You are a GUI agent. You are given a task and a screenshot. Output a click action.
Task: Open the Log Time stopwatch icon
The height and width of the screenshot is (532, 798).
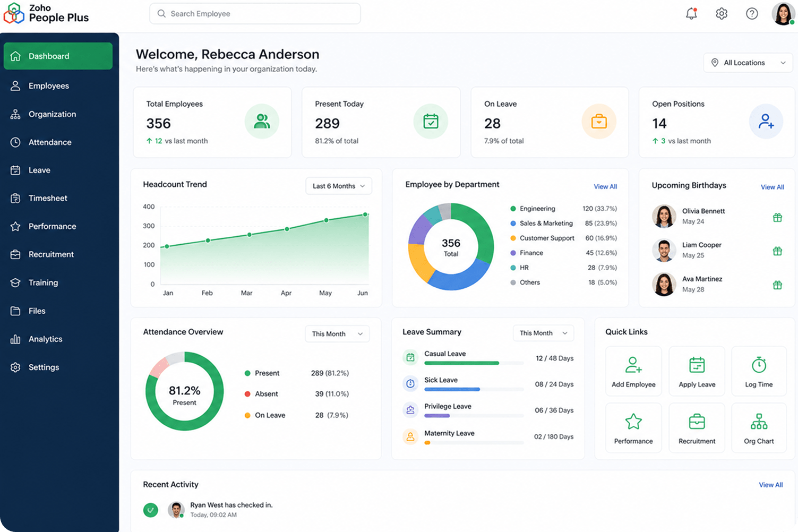pos(759,365)
